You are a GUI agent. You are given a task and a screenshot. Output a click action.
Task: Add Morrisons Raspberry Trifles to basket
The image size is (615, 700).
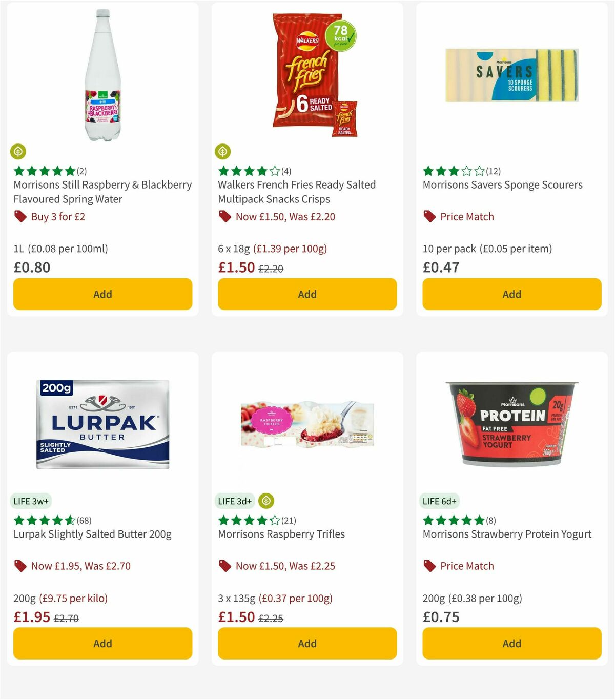[307, 643]
